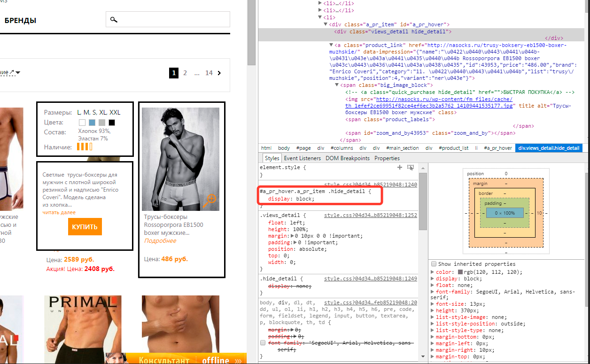Click into the site search input field
The height and width of the screenshot is (364, 590).
pyautogui.click(x=168, y=20)
